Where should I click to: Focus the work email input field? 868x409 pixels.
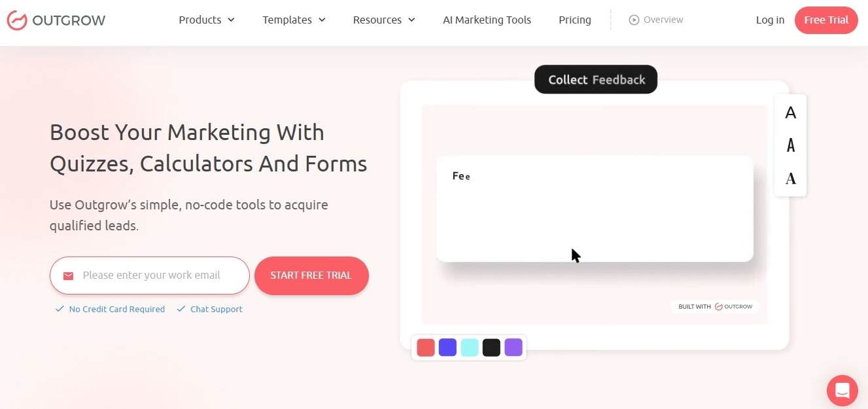tap(157, 276)
